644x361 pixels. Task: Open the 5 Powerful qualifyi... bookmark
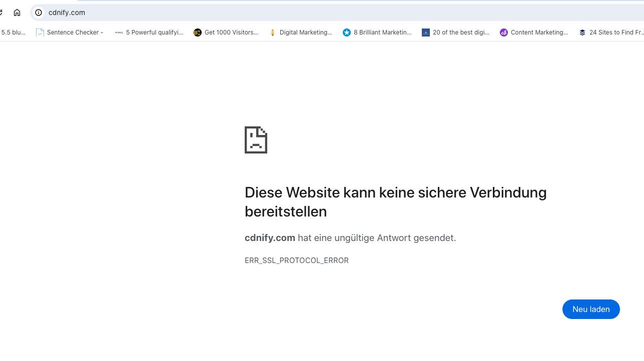tap(149, 32)
